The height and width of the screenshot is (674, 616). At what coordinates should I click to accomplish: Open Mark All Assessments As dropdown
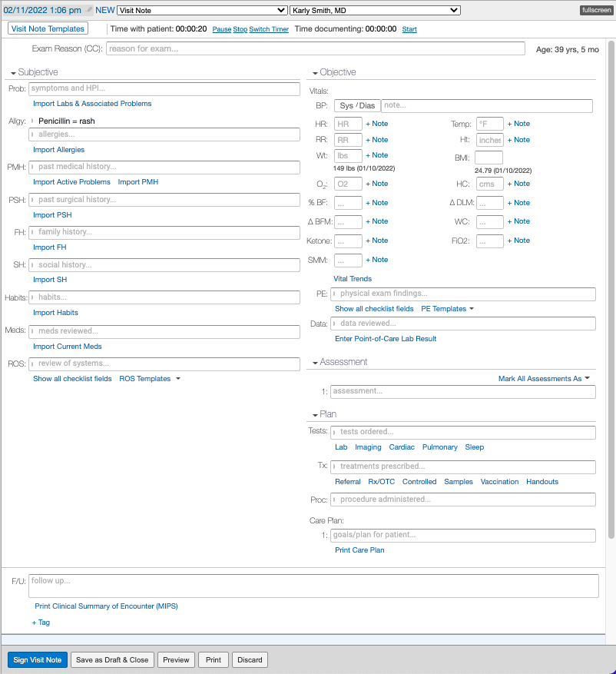[x=544, y=378]
